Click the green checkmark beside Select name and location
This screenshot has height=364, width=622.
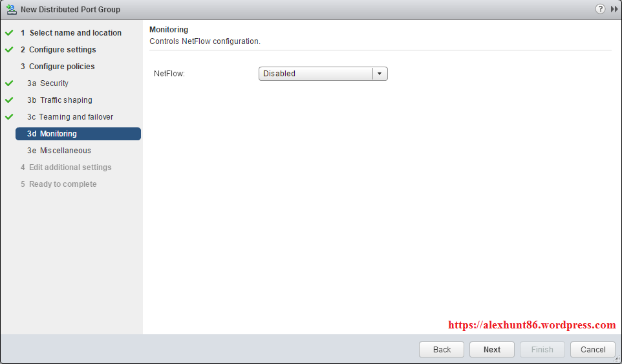coord(9,33)
